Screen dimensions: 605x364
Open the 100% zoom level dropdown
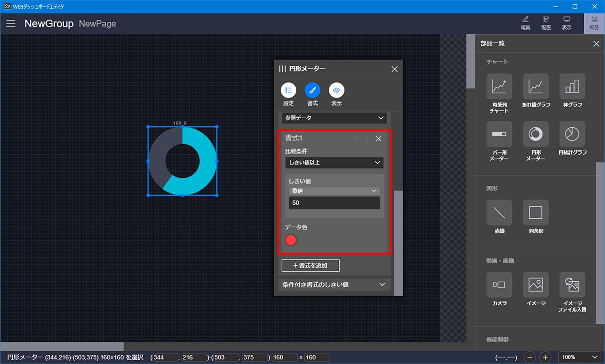[x=579, y=357]
